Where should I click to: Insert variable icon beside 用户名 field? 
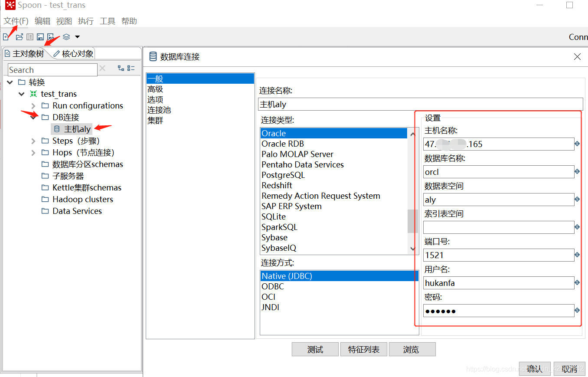[577, 282]
